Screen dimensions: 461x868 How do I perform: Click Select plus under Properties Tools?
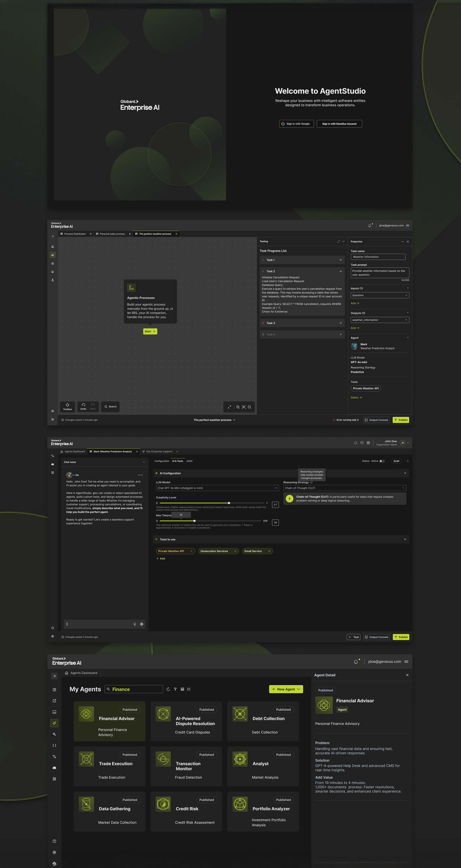[x=357, y=398]
